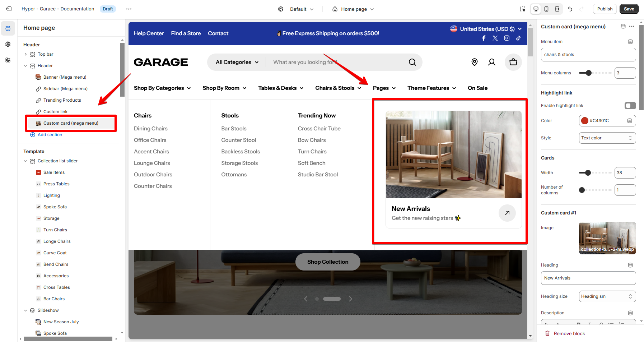This screenshot has width=644, height=342.
Task: Click the New Arrivals arrow button
Action: pyautogui.click(x=507, y=213)
